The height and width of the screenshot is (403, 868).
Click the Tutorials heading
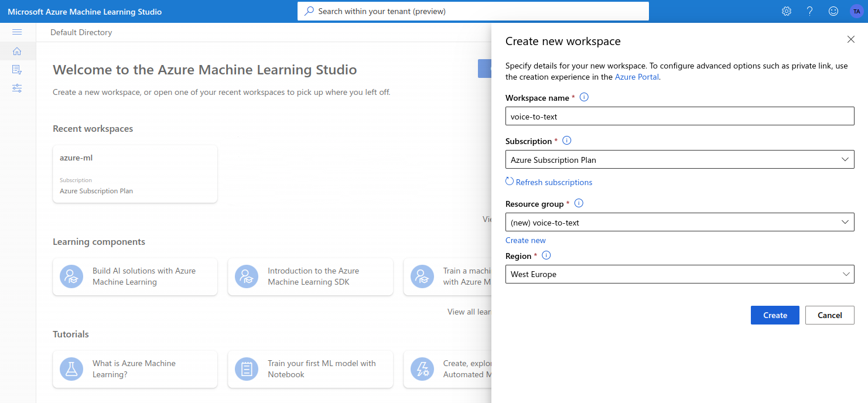pyautogui.click(x=71, y=334)
